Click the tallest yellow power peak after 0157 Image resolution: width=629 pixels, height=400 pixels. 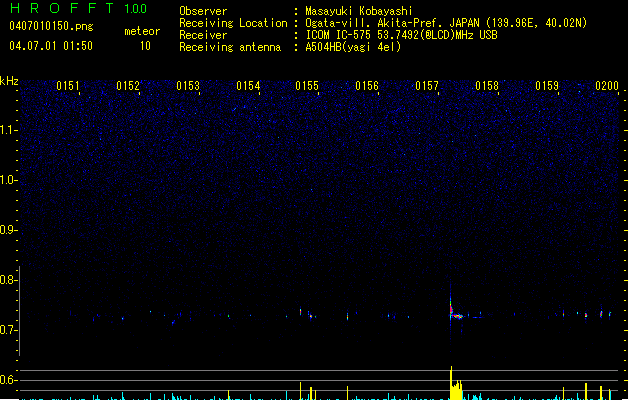(x=451, y=382)
